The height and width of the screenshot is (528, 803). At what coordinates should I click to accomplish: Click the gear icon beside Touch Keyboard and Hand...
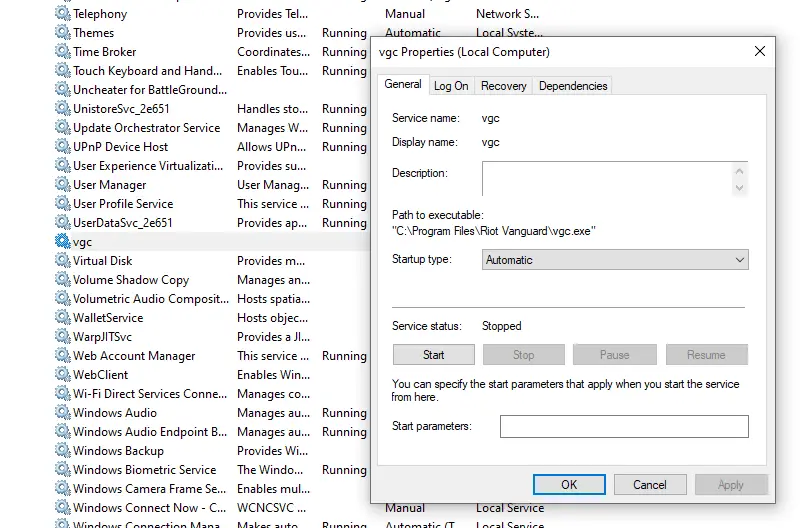coord(62,71)
